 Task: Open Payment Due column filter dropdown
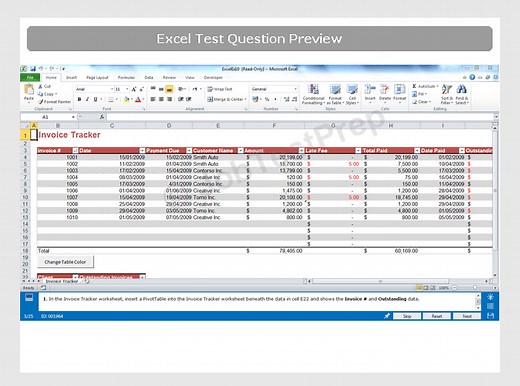(189, 150)
